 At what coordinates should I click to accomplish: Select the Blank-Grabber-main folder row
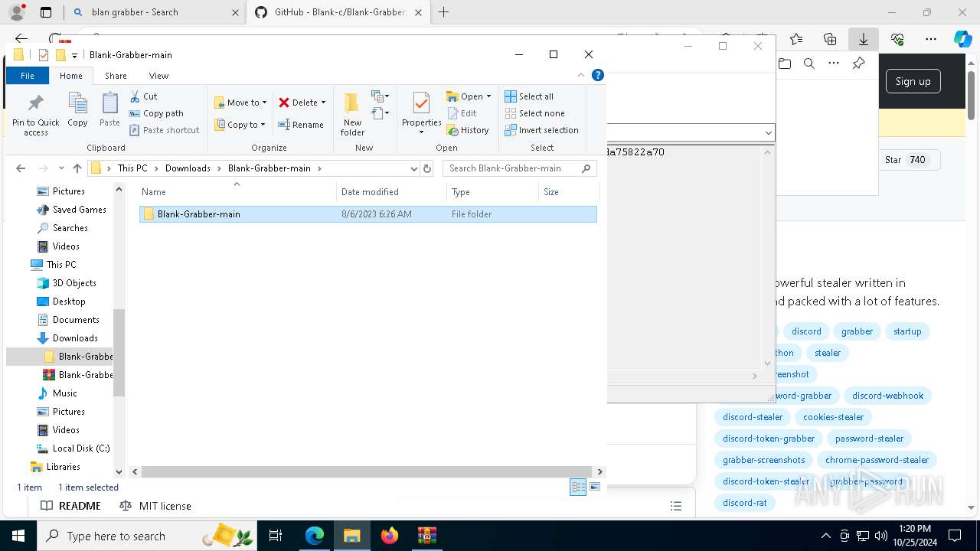tap(368, 214)
